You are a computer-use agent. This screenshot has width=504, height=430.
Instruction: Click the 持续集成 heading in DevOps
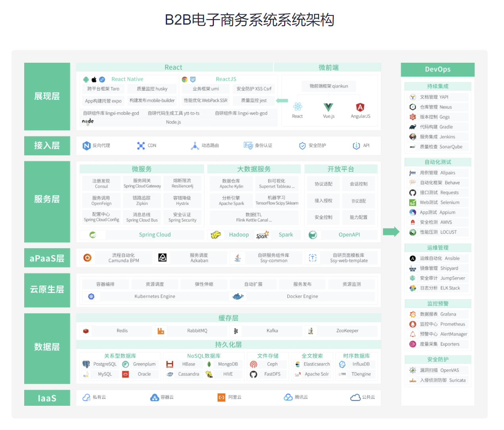pyautogui.click(x=438, y=86)
